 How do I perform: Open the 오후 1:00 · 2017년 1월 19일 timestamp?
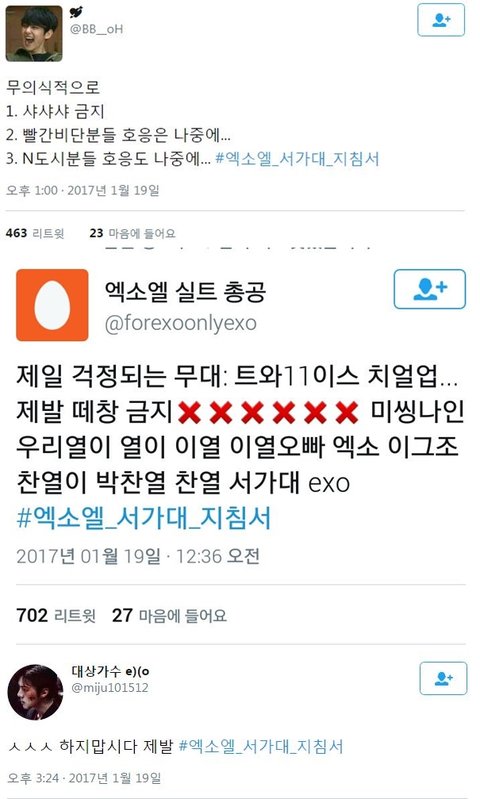click(83, 191)
